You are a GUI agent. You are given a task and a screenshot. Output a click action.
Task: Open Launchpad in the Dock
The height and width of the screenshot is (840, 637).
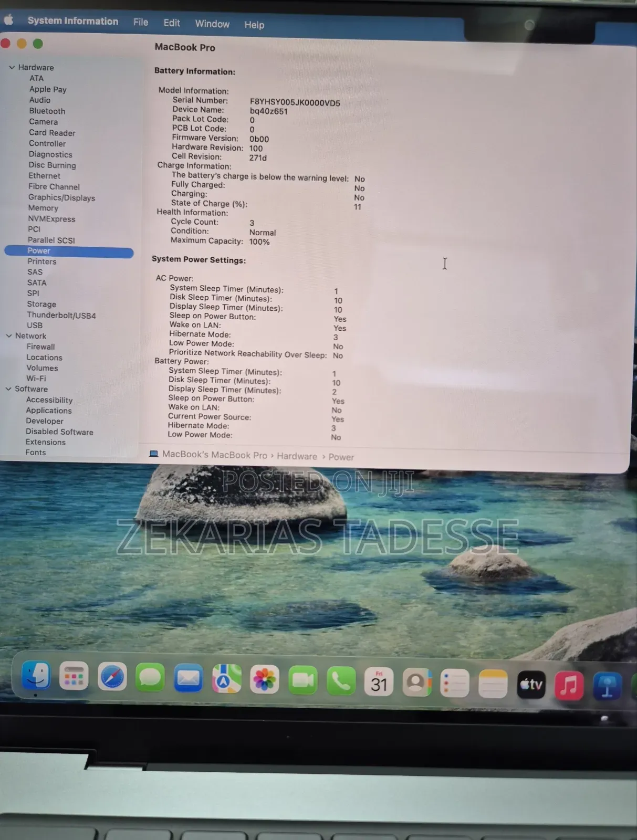click(x=74, y=677)
